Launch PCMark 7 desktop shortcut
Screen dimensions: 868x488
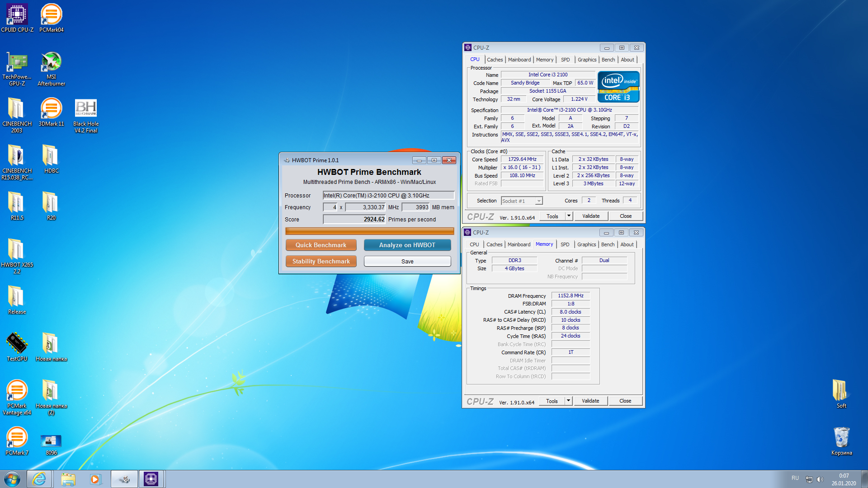[x=17, y=441]
